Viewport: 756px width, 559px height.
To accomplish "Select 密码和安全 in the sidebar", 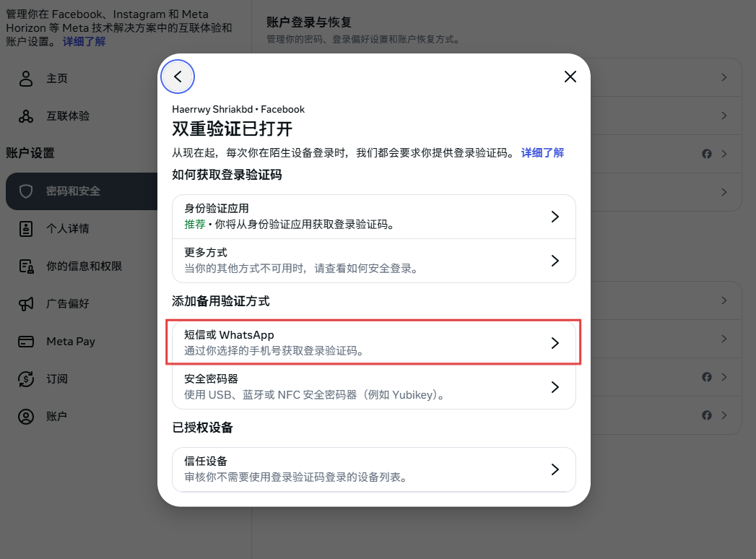I will (x=82, y=191).
